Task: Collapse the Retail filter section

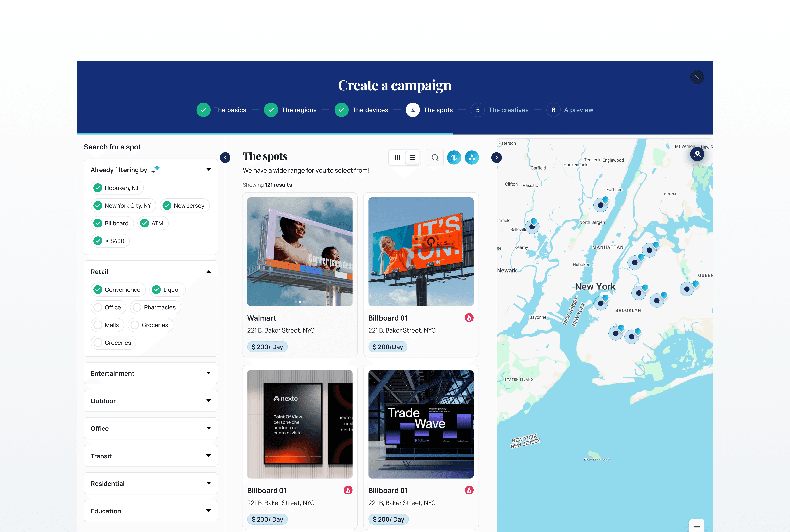Action: pyautogui.click(x=208, y=271)
